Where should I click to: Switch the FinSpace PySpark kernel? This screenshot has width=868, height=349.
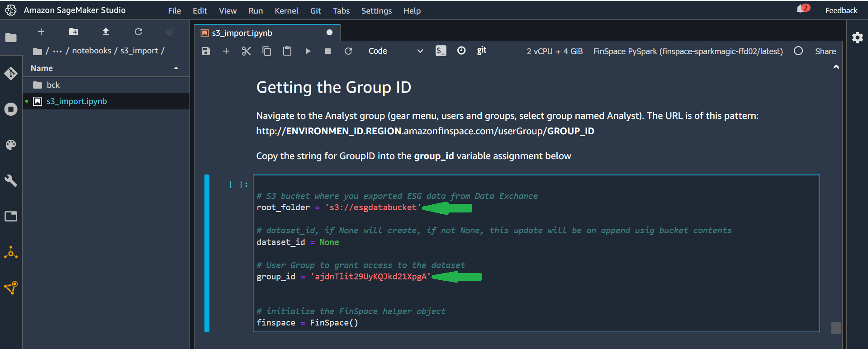pos(688,51)
